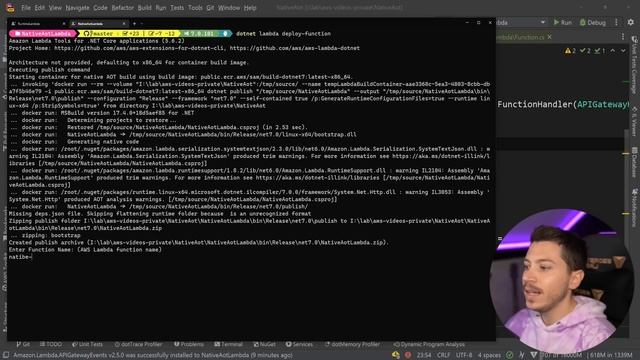
Task: Open the Problems tool window
Action: pyautogui.click(x=189, y=344)
